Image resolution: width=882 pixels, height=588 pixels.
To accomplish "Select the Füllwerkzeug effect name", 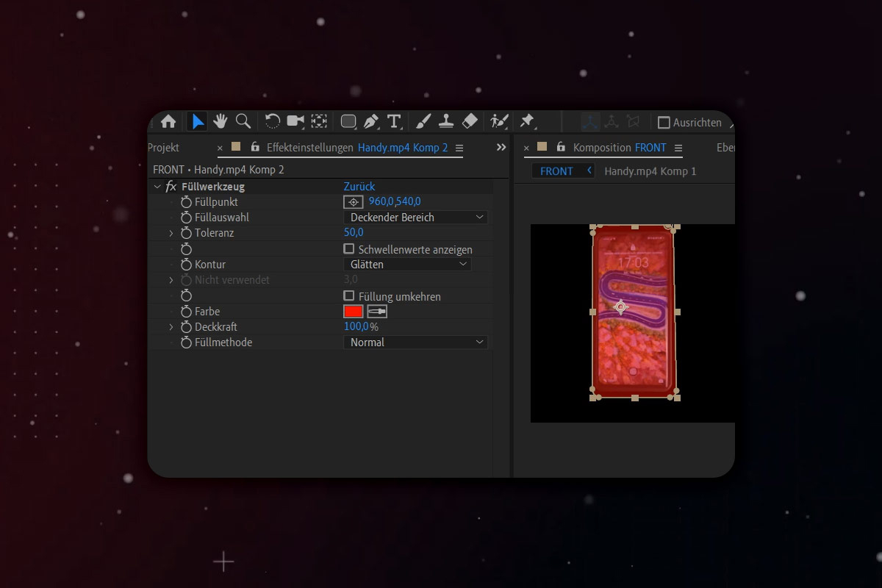I will [213, 187].
